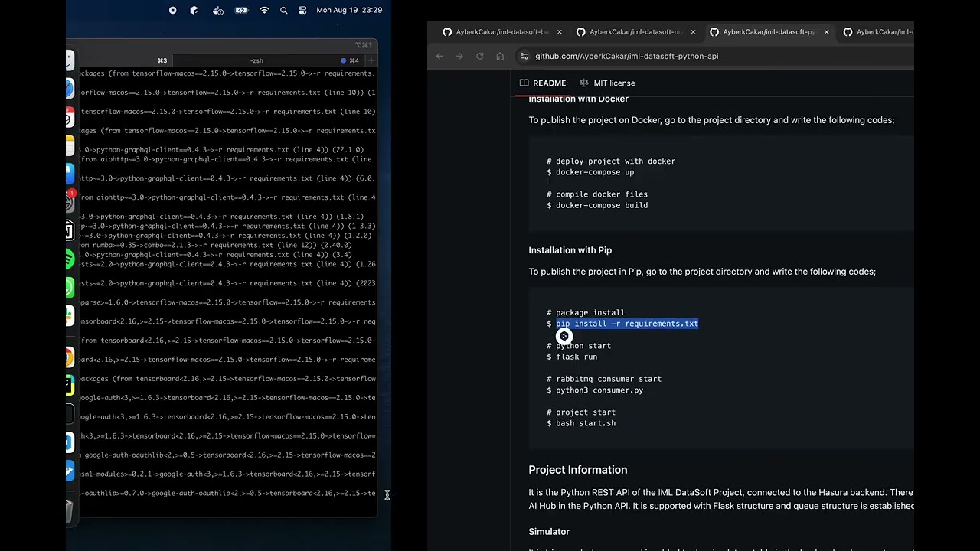Open the Wi-Fi menu bar icon
Image resolution: width=980 pixels, height=551 pixels.
pos(264,11)
